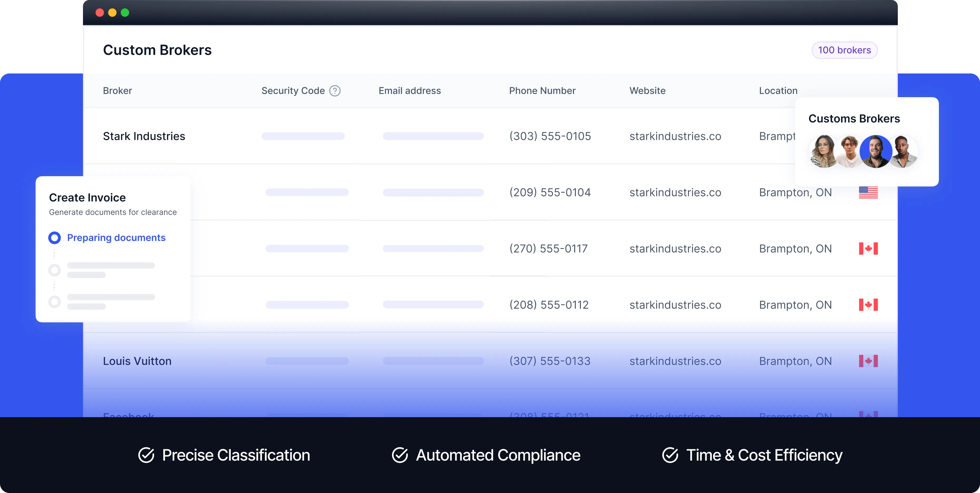Click the Custom Brokers page title
Image resolution: width=980 pixels, height=493 pixels.
tap(157, 50)
